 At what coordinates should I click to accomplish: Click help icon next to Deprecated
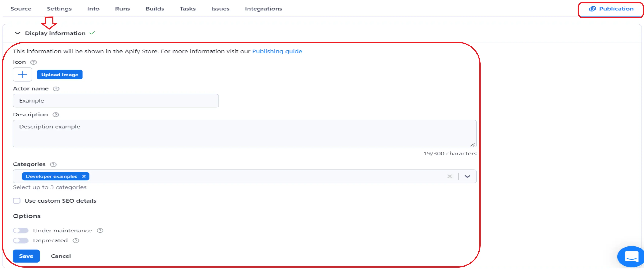click(76, 241)
